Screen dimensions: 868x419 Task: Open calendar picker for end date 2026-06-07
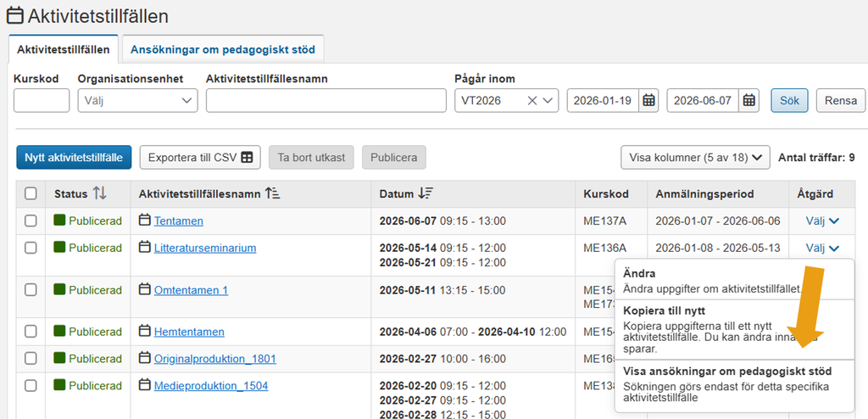[749, 100]
